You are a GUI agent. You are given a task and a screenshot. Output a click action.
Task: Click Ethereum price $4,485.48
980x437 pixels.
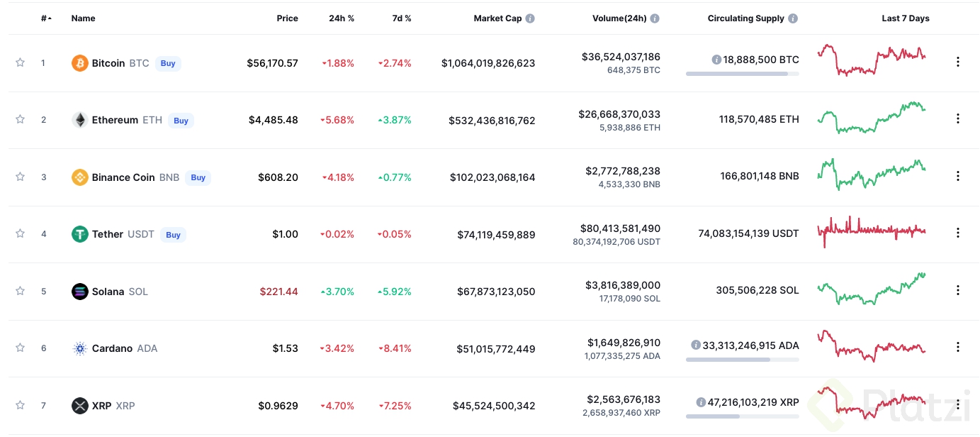pyautogui.click(x=274, y=120)
